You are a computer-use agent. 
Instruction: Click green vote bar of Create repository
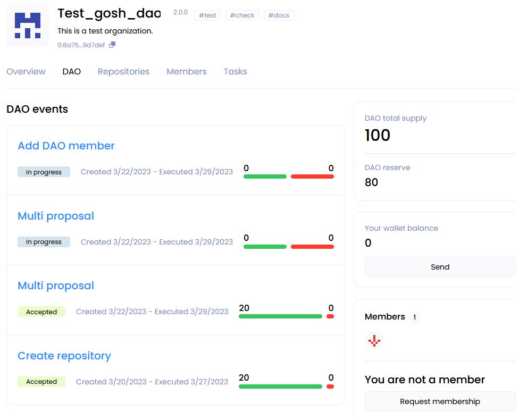(280, 387)
